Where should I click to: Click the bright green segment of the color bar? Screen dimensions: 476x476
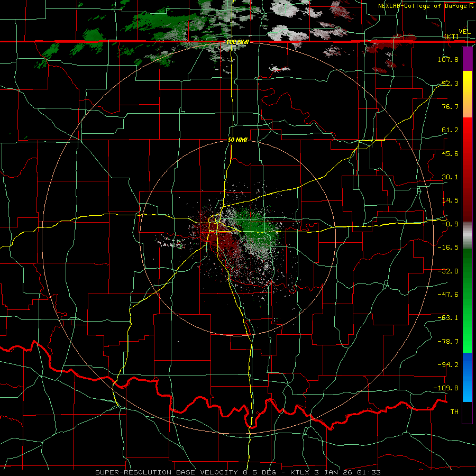point(467,300)
